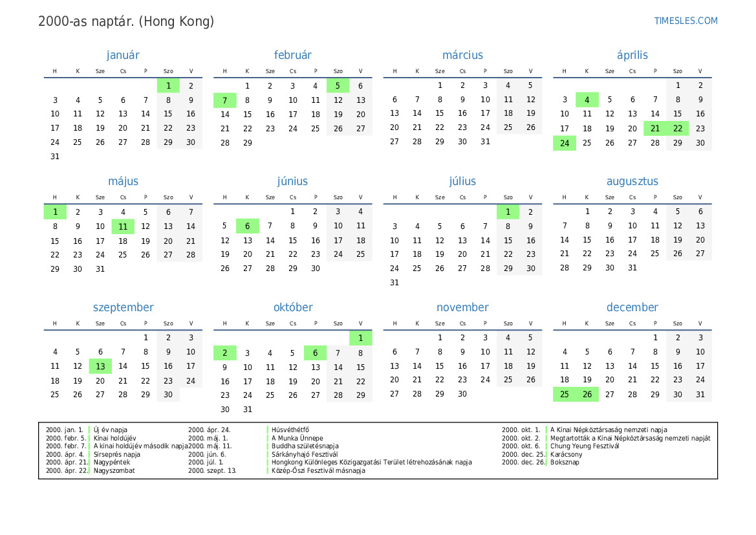Click highlighted December 26 holiday cell
The height and width of the screenshot is (535, 756).
point(587,394)
